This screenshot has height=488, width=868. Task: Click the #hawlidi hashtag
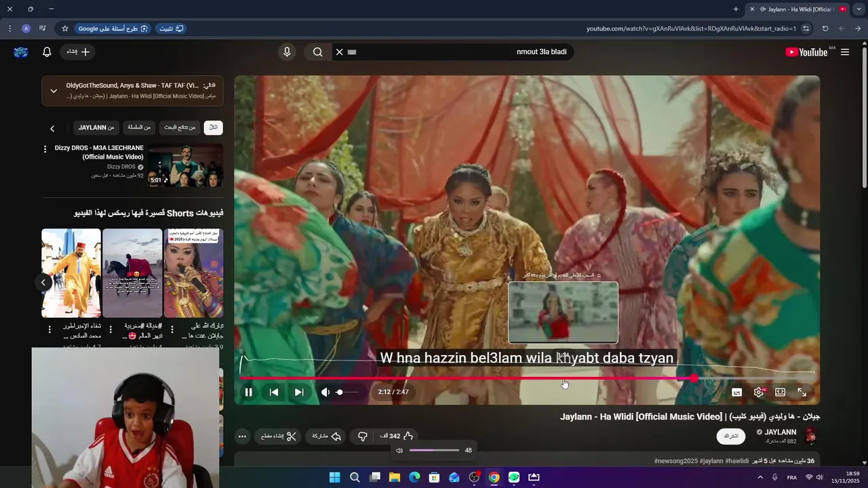737,461
